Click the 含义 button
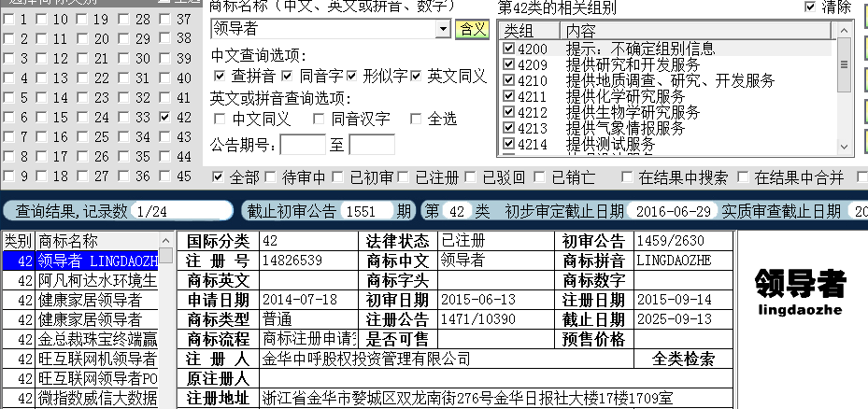 tap(472, 29)
